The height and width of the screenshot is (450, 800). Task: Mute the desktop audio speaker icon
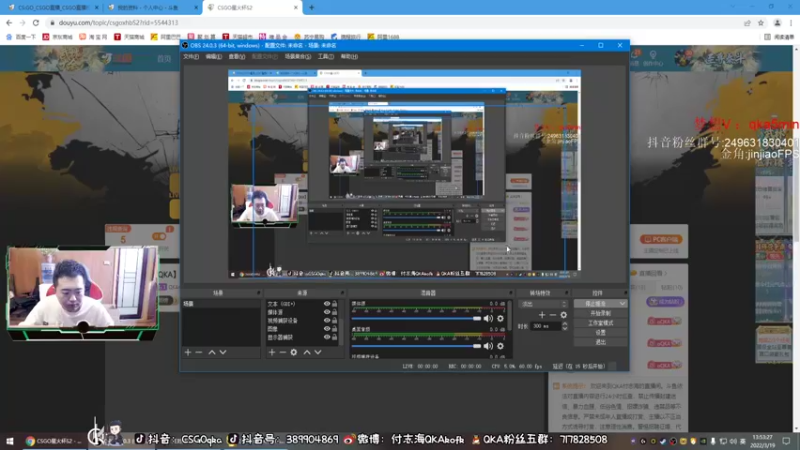click(488, 346)
